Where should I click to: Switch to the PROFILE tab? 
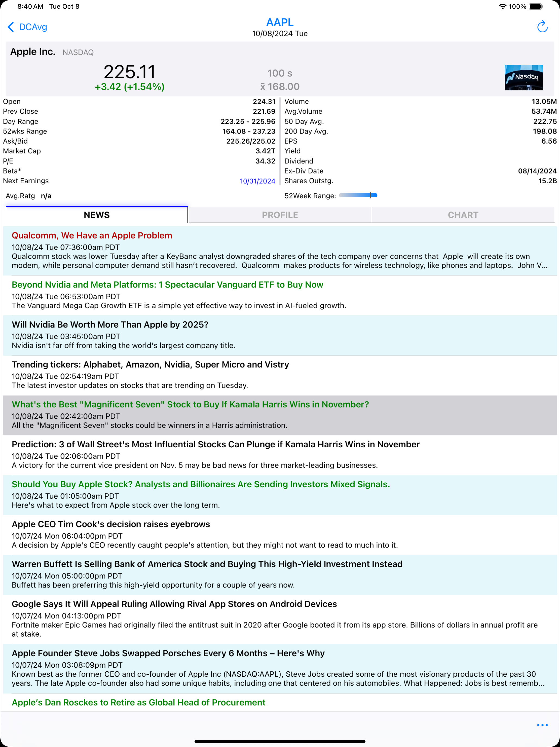pyautogui.click(x=280, y=215)
